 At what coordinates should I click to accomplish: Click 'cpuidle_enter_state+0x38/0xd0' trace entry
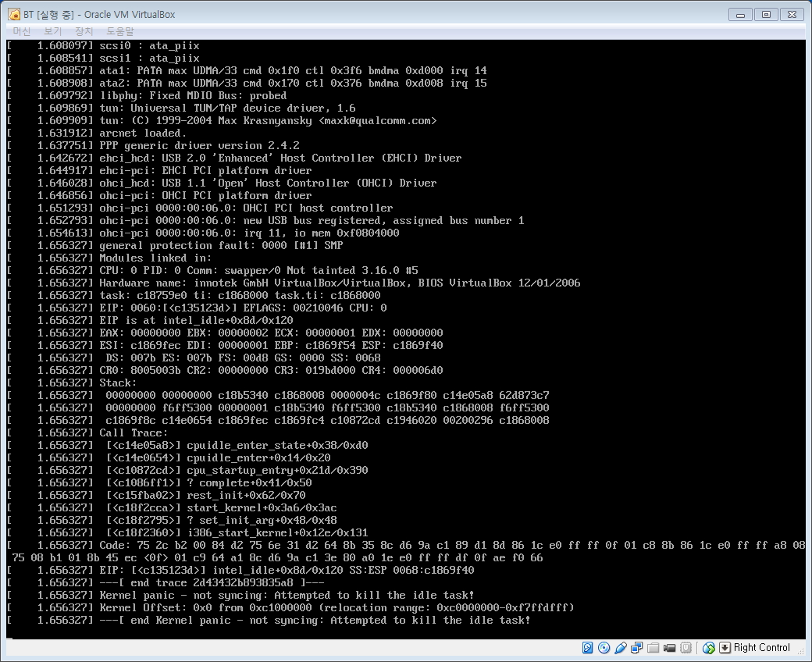click(277, 445)
